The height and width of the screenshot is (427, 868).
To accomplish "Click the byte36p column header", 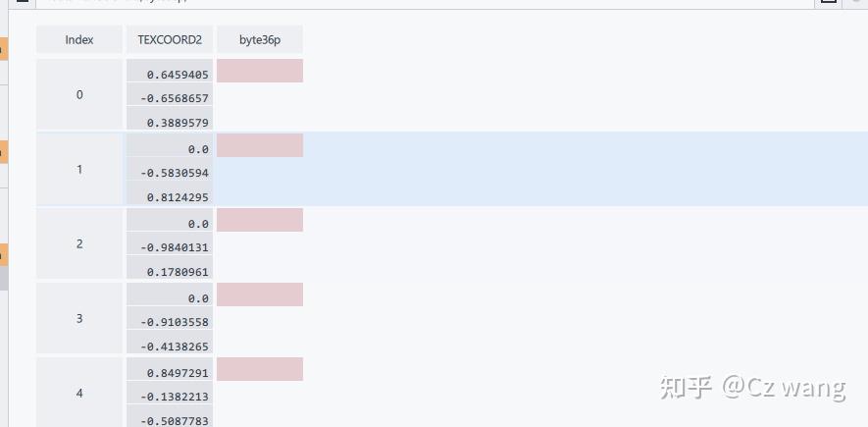I will (260, 39).
